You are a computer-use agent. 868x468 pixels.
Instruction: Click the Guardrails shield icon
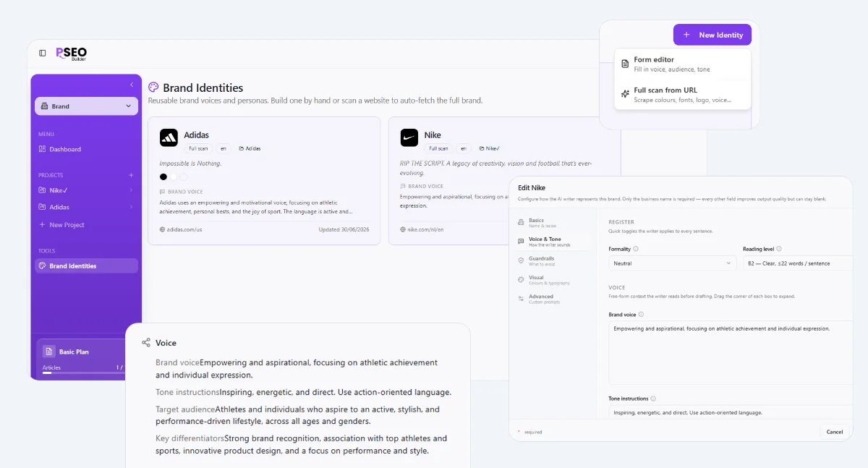pyautogui.click(x=522, y=260)
